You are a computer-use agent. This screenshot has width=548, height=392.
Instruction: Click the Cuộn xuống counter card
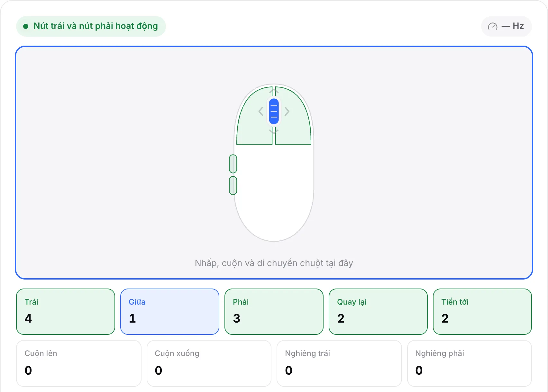coord(209,363)
